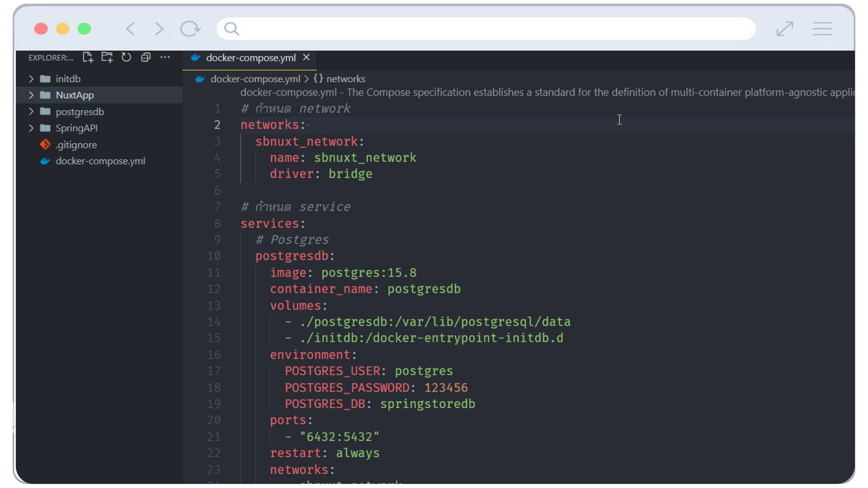This screenshot has height=488, width=868.
Task: Click the New Folder icon in Explorer
Action: (x=107, y=57)
